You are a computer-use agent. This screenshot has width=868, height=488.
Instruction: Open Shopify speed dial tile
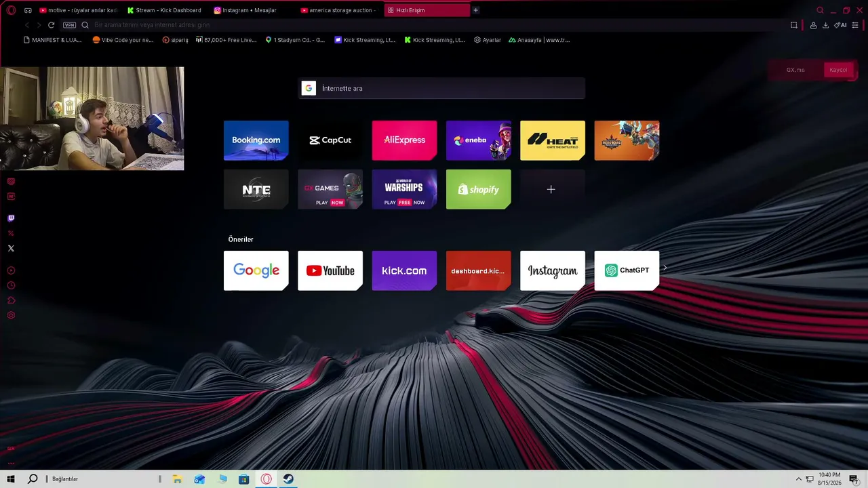pyautogui.click(x=479, y=189)
